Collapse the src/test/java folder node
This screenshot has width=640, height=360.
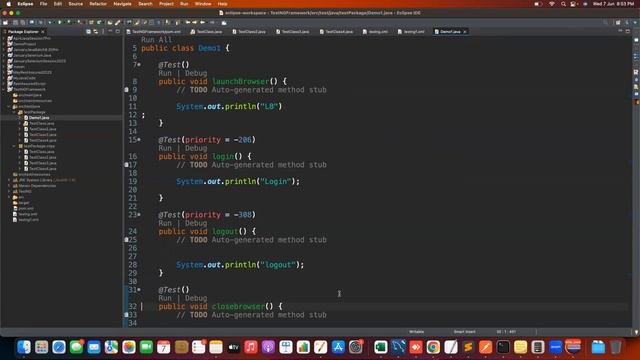tap(9, 107)
